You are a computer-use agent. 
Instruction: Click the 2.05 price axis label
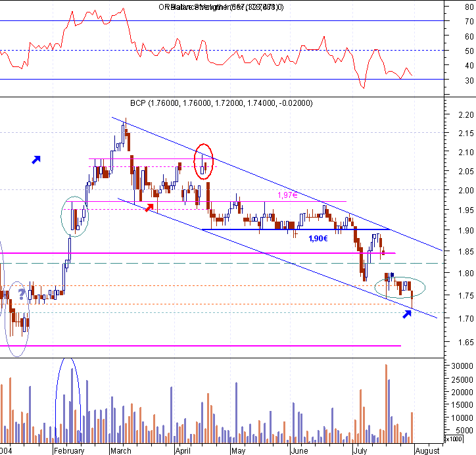tap(466, 172)
